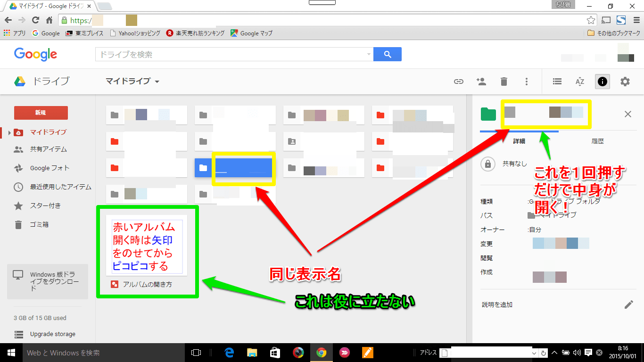Click the share with people icon
Screen dimensions: 644x362
coord(481,82)
